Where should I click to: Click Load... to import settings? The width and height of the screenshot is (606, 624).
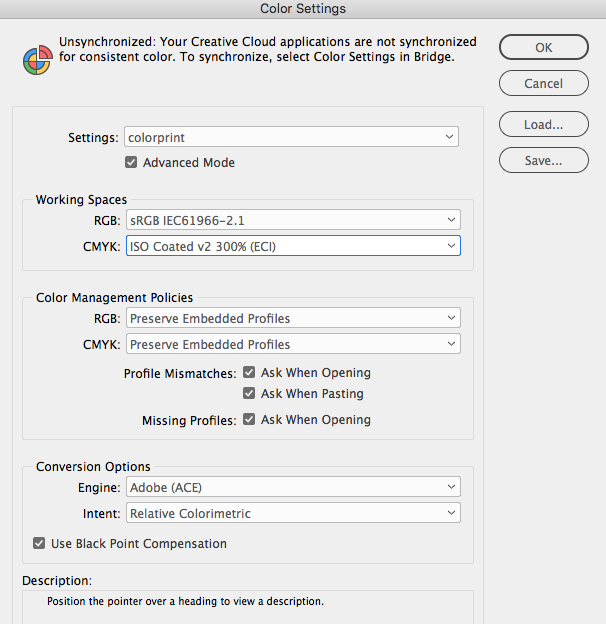click(x=543, y=125)
